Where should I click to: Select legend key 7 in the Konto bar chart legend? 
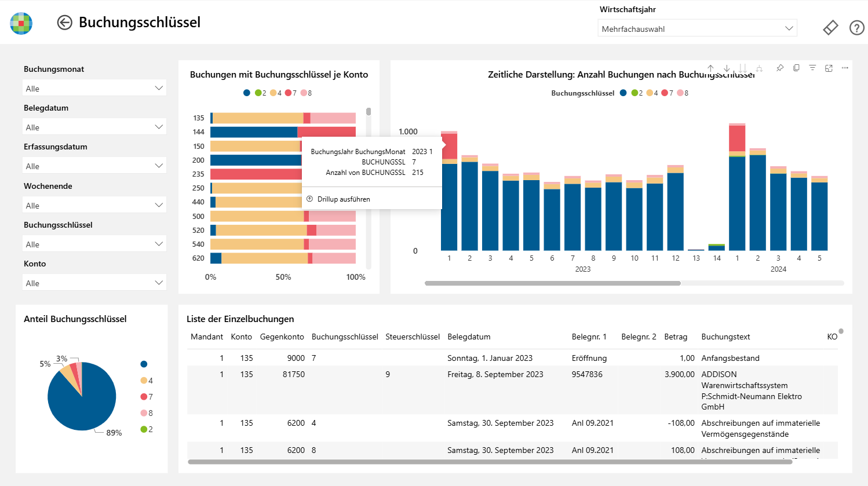[291, 93]
